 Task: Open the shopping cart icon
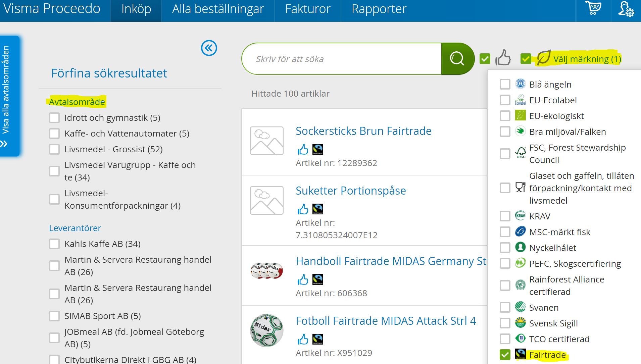point(593,8)
